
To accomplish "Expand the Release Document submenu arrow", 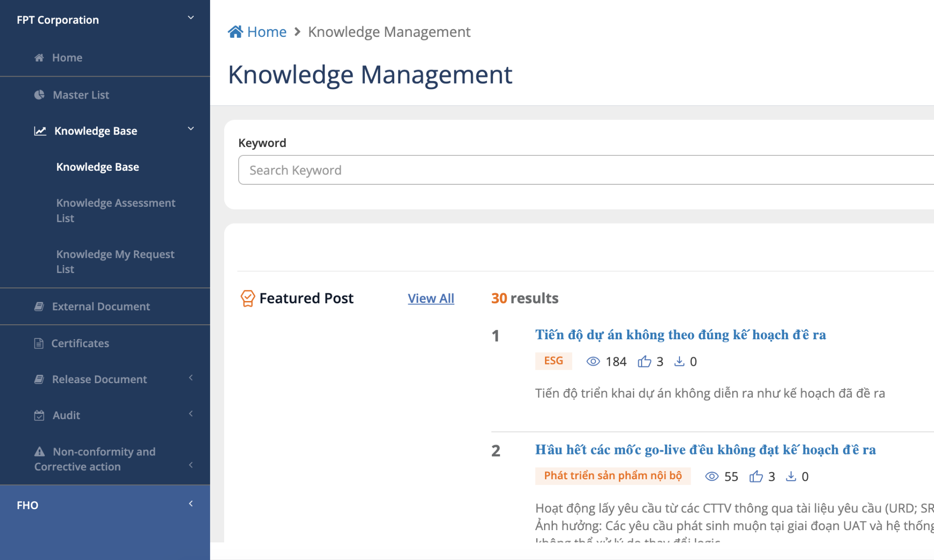I will click(191, 378).
